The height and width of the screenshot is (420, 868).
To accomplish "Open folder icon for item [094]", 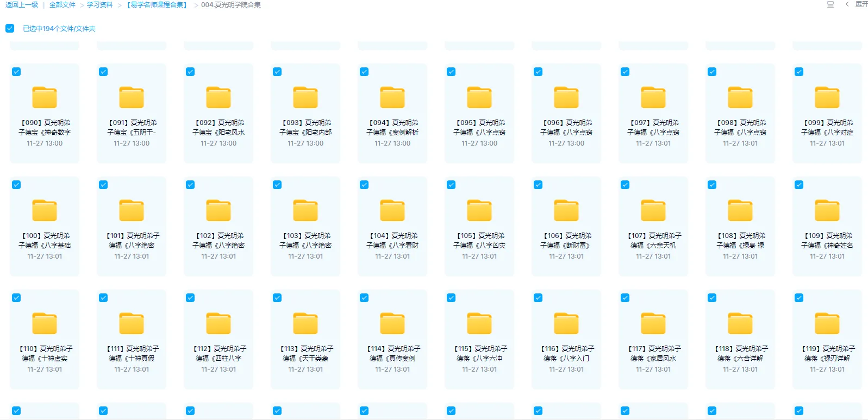I will (x=392, y=98).
